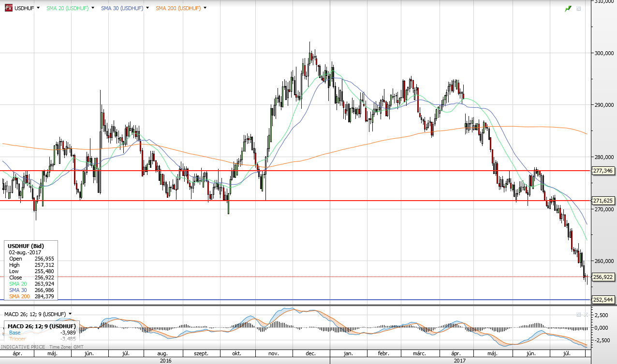Click the SMA 30 (USDHUF) legend label
The height and width of the screenshot is (364, 617).
tap(122, 8)
